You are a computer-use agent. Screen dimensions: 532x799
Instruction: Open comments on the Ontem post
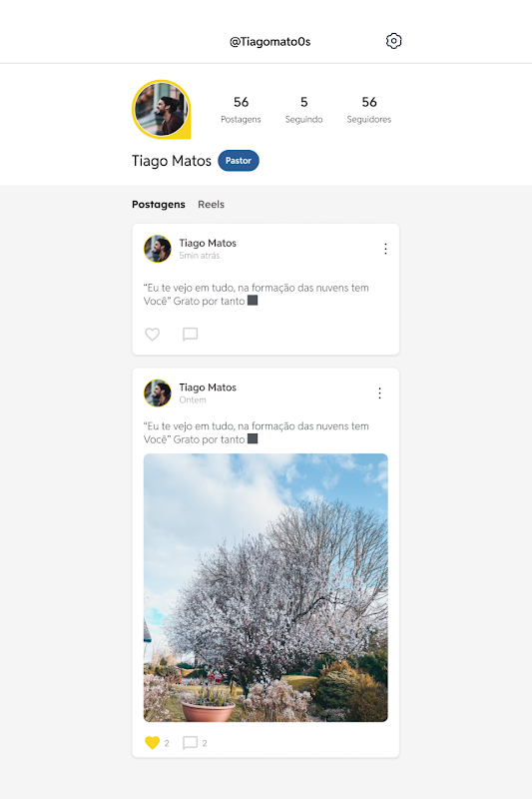[190, 742]
